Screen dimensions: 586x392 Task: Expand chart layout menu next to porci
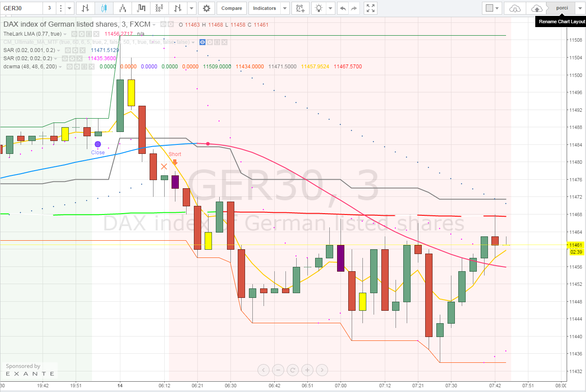pos(580,8)
